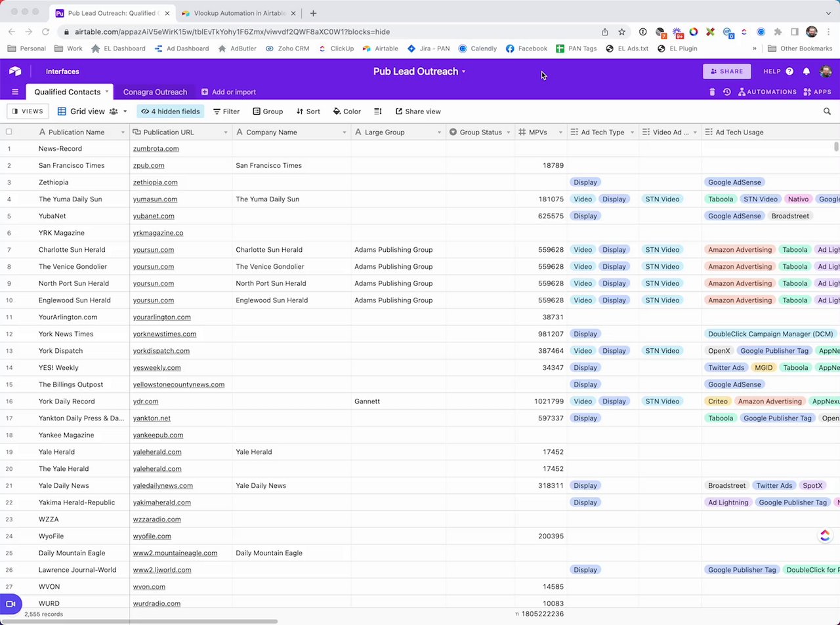Open the ClickUp bookmark
This screenshot has width=840, height=625.
click(x=336, y=49)
